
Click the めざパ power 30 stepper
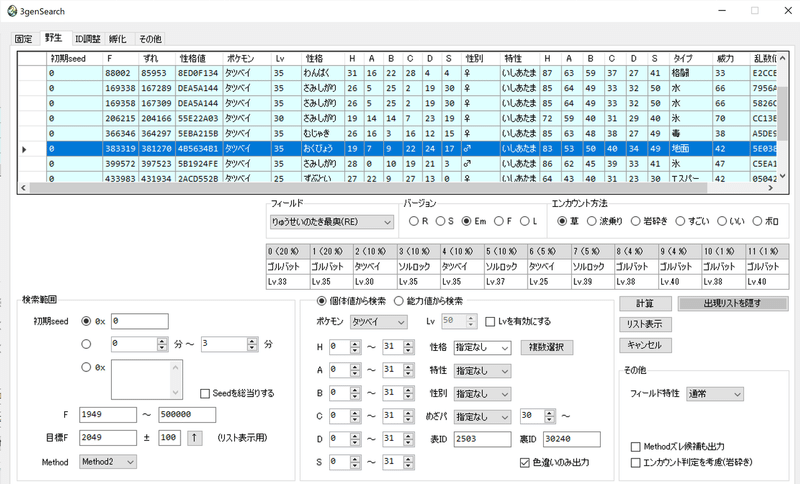549,416
